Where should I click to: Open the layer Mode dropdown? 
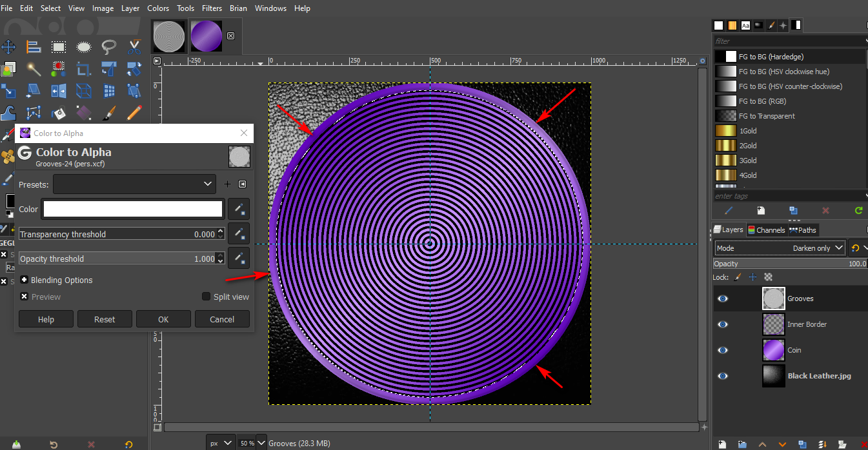point(780,248)
